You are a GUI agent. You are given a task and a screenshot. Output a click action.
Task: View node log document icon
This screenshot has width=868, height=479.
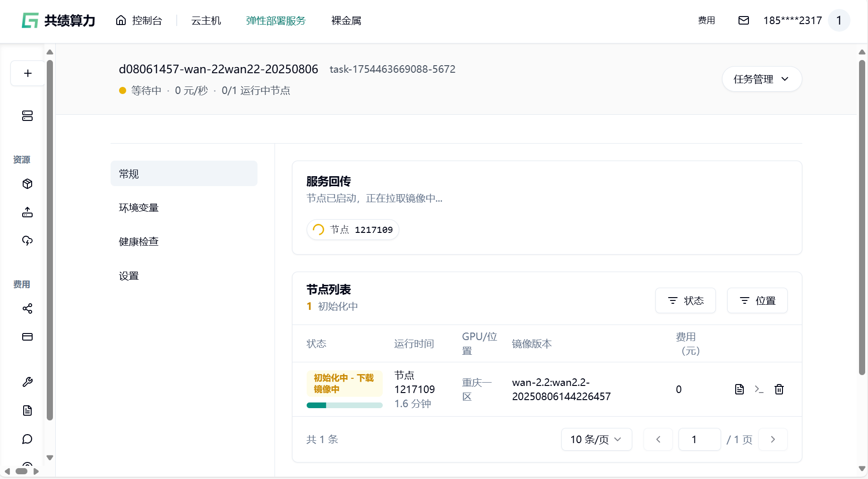[x=739, y=389]
